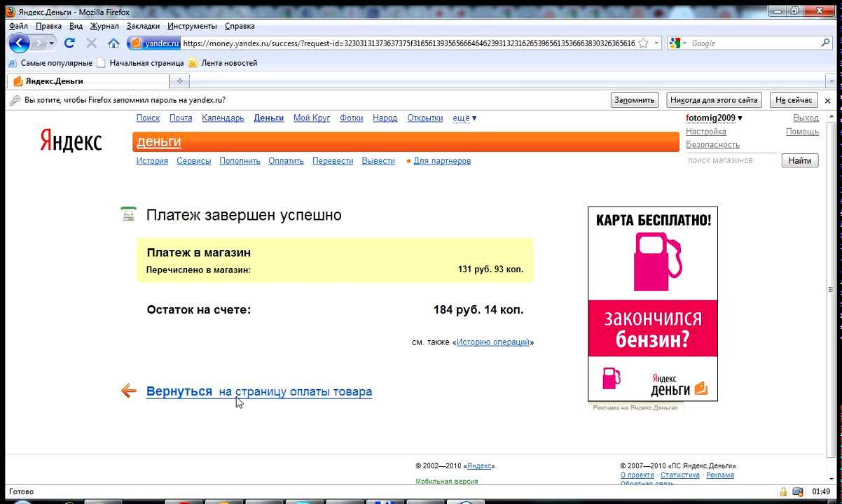Open the Справка menu
The width and height of the screenshot is (842, 504).
pos(240,26)
